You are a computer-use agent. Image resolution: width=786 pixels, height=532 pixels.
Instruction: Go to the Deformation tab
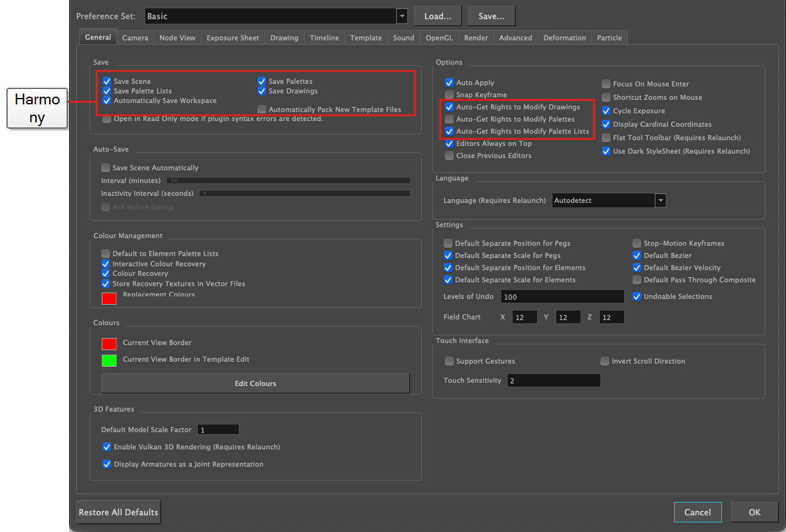565,38
